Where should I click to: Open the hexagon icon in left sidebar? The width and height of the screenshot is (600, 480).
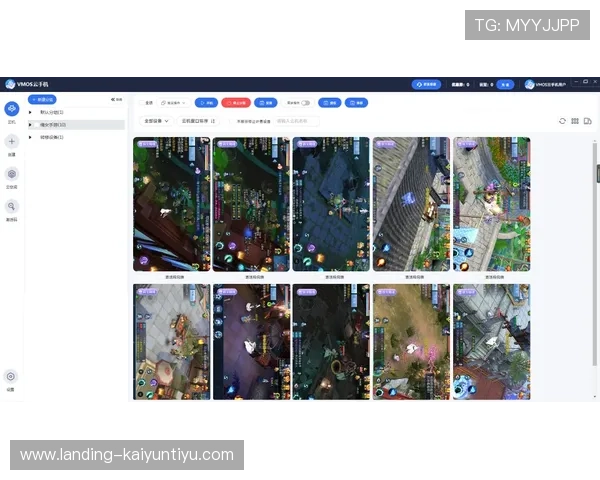point(11,174)
